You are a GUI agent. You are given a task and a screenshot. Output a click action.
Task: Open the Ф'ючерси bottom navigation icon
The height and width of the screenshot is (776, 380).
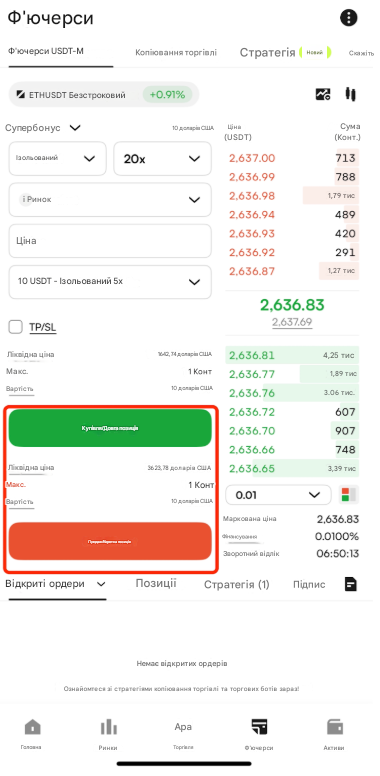(x=259, y=734)
